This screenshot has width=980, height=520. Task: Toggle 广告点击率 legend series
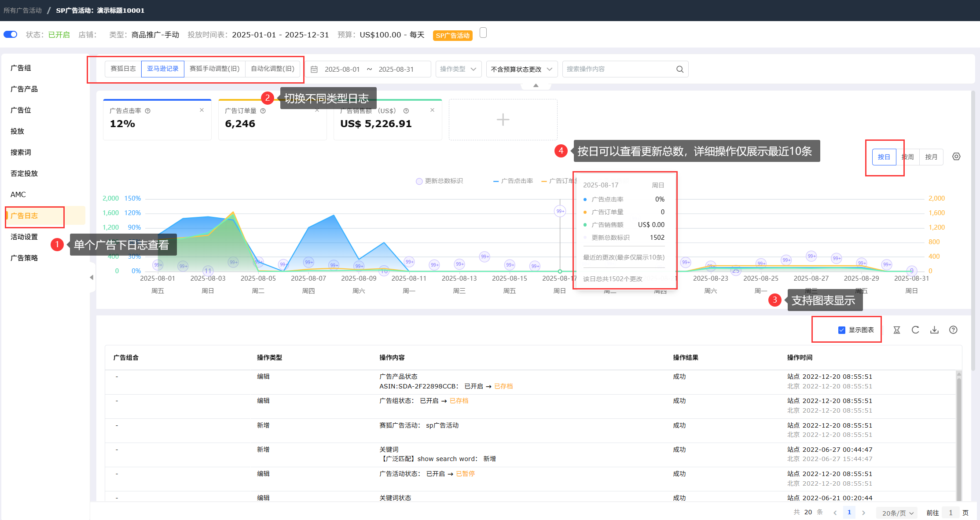513,181
